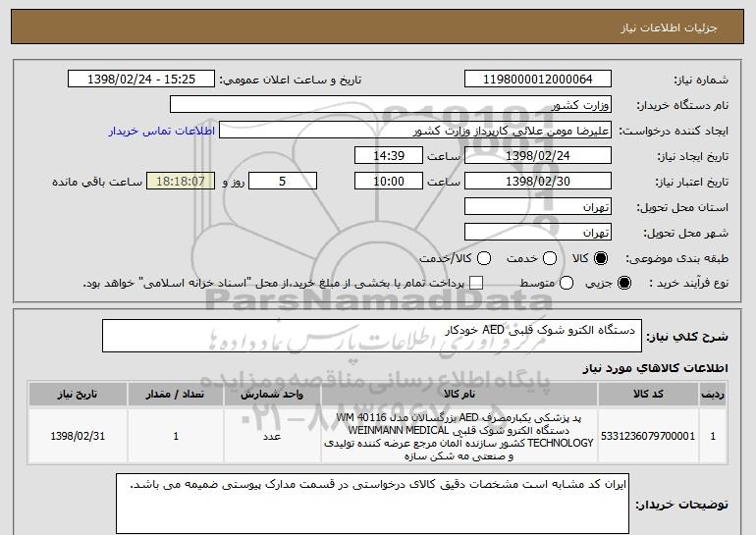The width and height of the screenshot is (756, 535).
Task: Click the unit cell عدد
Action: (272, 436)
